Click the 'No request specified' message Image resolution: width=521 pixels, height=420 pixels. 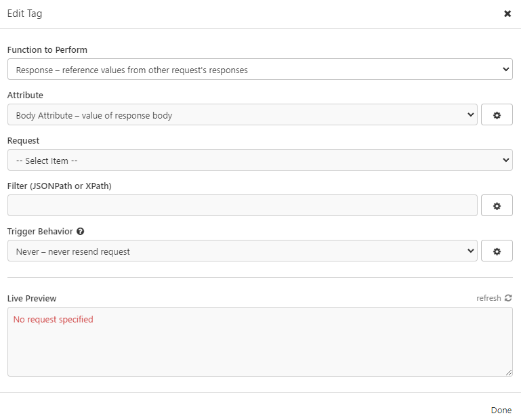pos(53,319)
